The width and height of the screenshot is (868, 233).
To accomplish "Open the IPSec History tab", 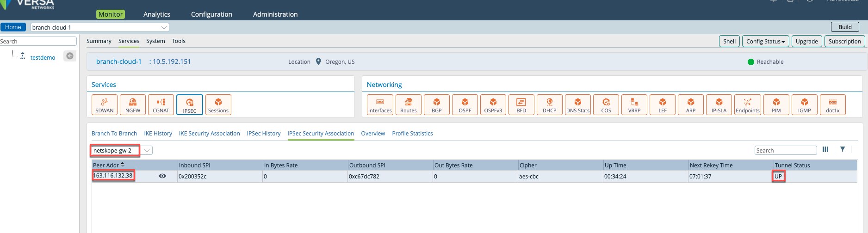I will tap(264, 134).
